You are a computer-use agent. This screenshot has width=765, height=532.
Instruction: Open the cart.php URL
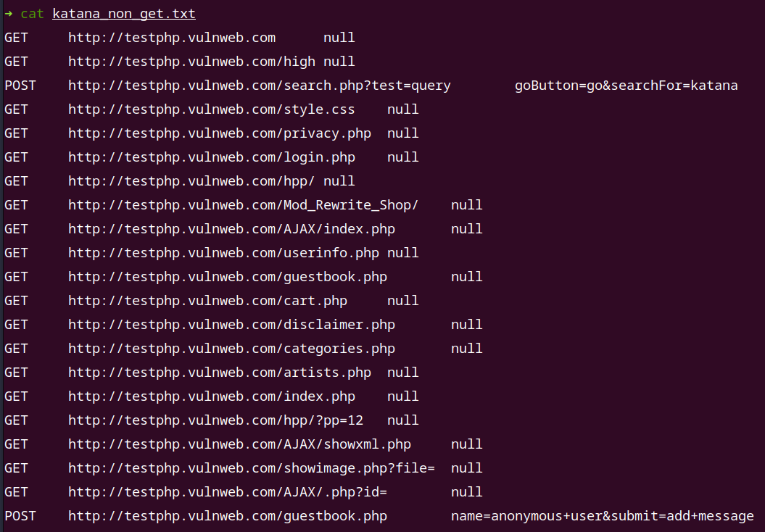click(208, 300)
